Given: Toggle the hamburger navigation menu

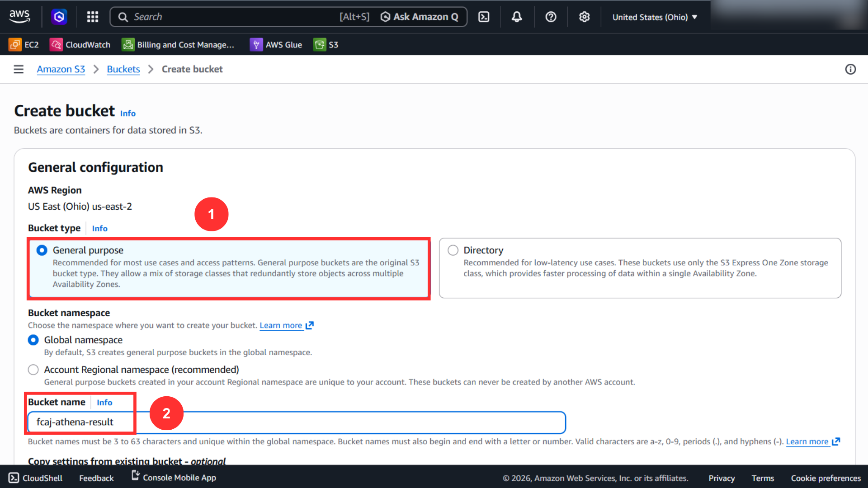Looking at the screenshot, I should tap(19, 69).
